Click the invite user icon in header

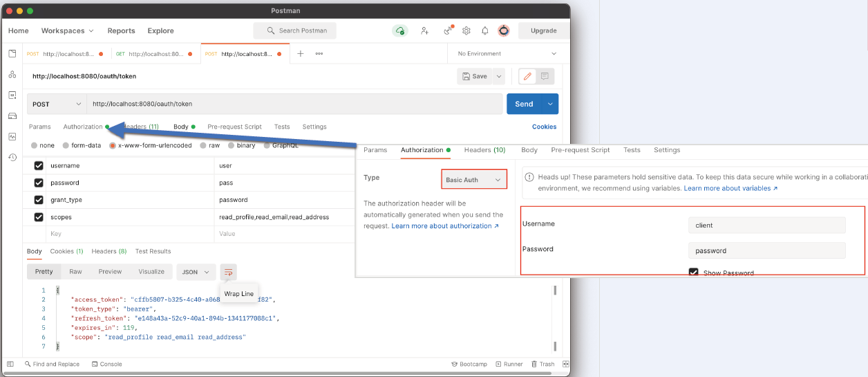[424, 30]
